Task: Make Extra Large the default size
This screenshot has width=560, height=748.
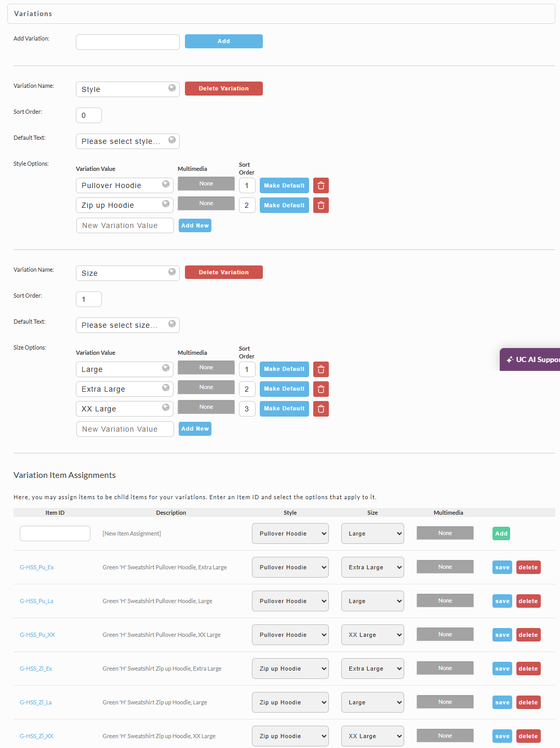Action: tap(284, 389)
